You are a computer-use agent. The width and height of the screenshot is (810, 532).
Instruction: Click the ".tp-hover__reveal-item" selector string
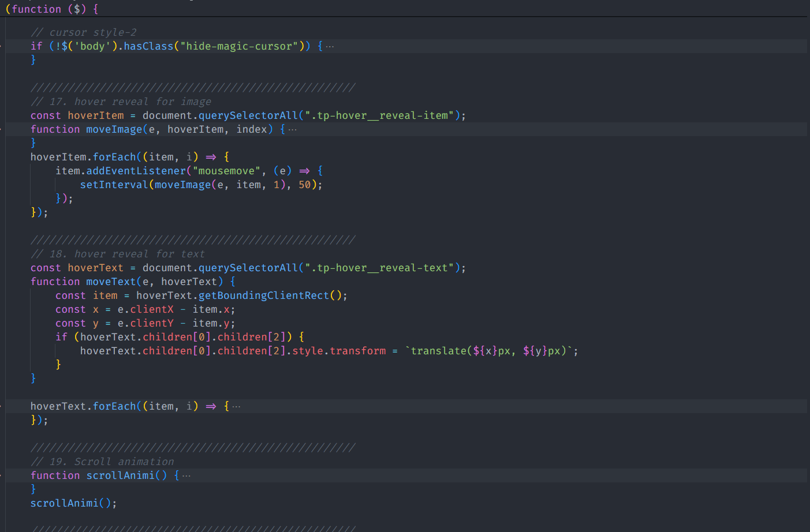tap(379, 115)
